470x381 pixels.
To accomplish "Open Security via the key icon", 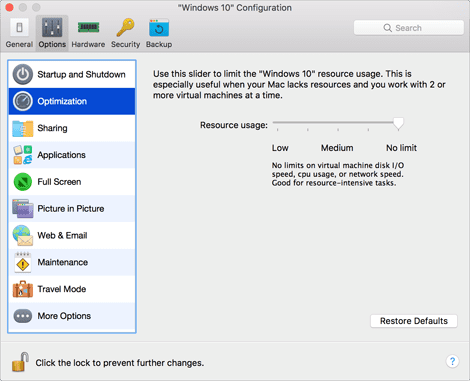I will (x=125, y=27).
